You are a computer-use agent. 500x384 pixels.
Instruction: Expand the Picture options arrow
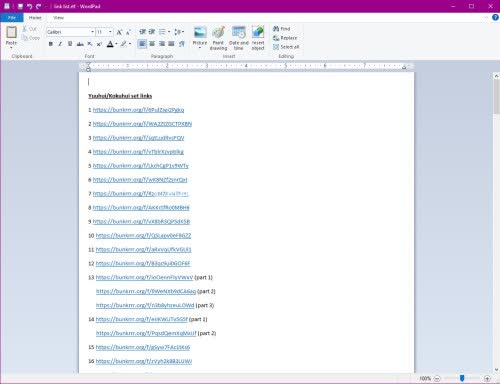(x=200, y=48)
